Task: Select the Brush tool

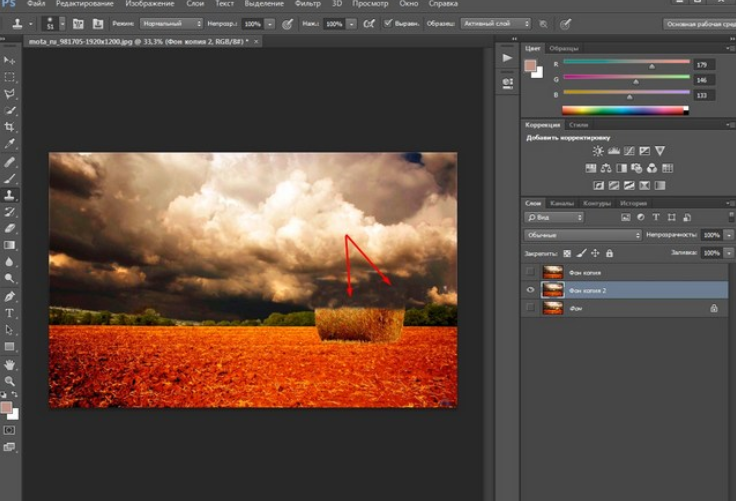Action: [x=9, y=178]
